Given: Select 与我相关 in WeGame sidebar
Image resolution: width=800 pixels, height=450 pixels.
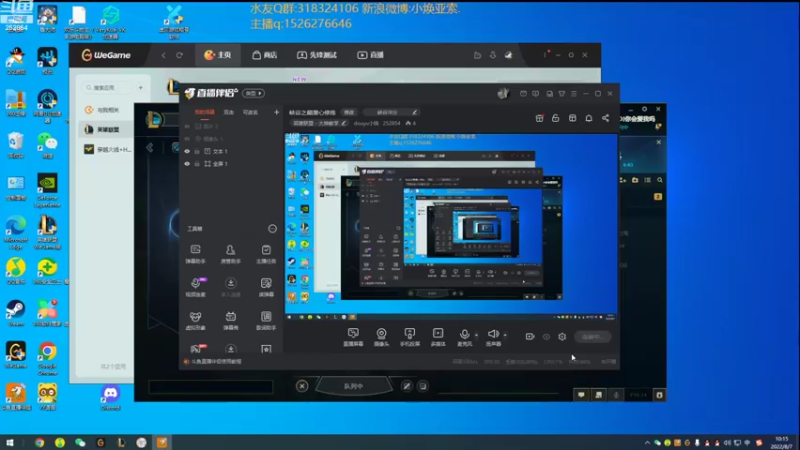Looking at the screenshot, I should point(104,110).
